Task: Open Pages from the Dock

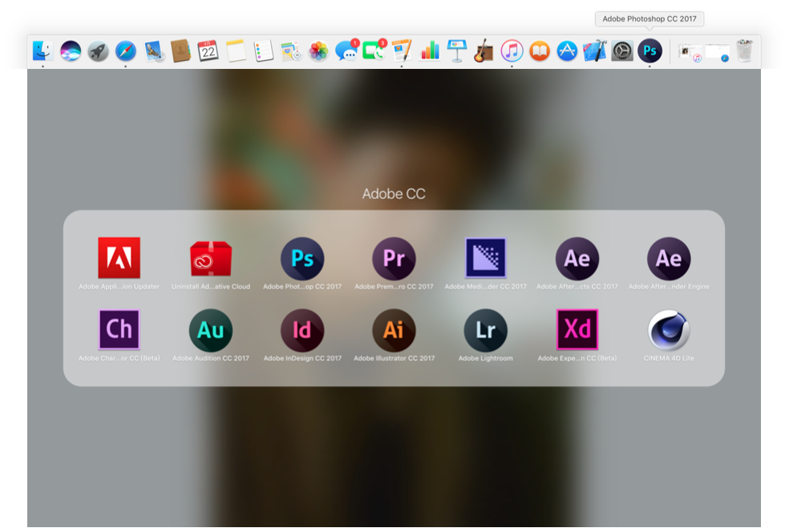Action: (x=402, y=51)
